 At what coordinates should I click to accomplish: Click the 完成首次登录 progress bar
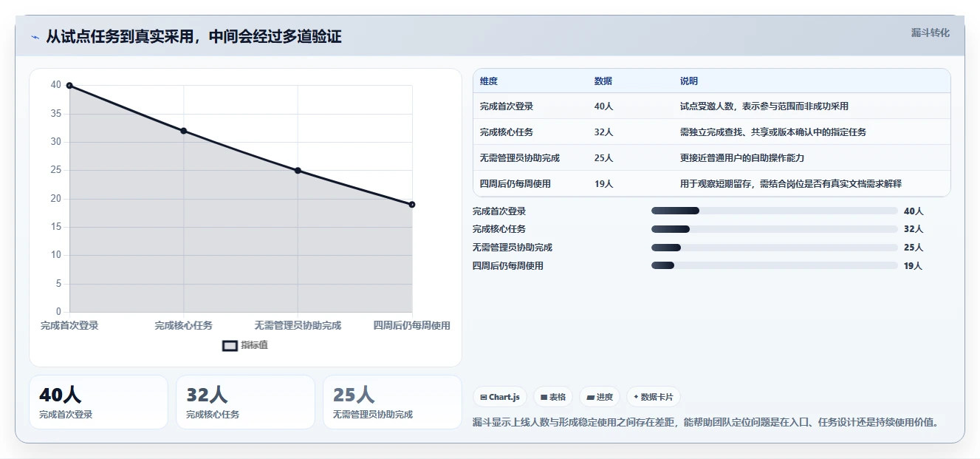(774, 211)
